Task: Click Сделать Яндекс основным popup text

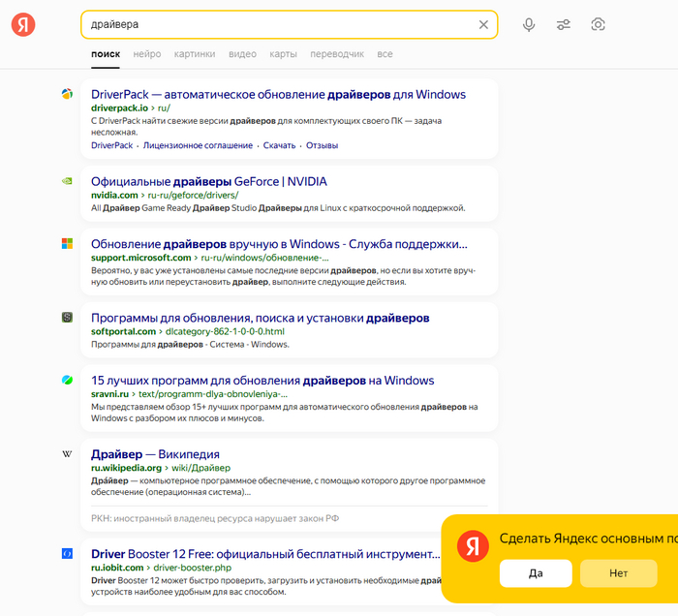Action: [x=589, y=539]
